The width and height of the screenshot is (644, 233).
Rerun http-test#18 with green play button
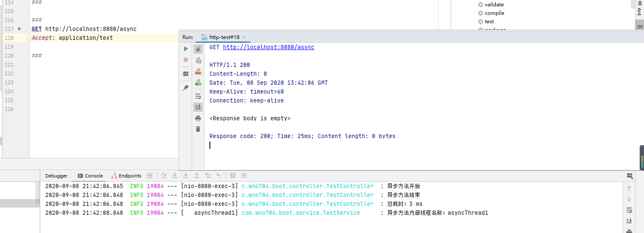(186, 49)
